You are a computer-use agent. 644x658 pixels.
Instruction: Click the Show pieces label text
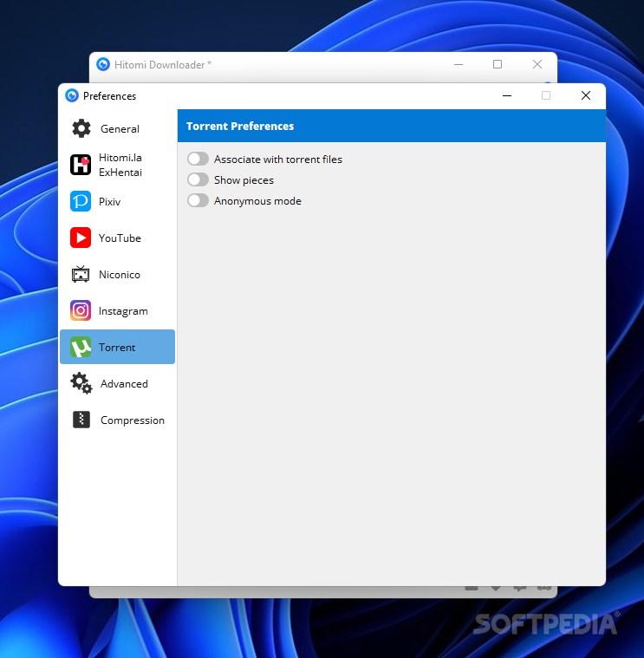244,180
